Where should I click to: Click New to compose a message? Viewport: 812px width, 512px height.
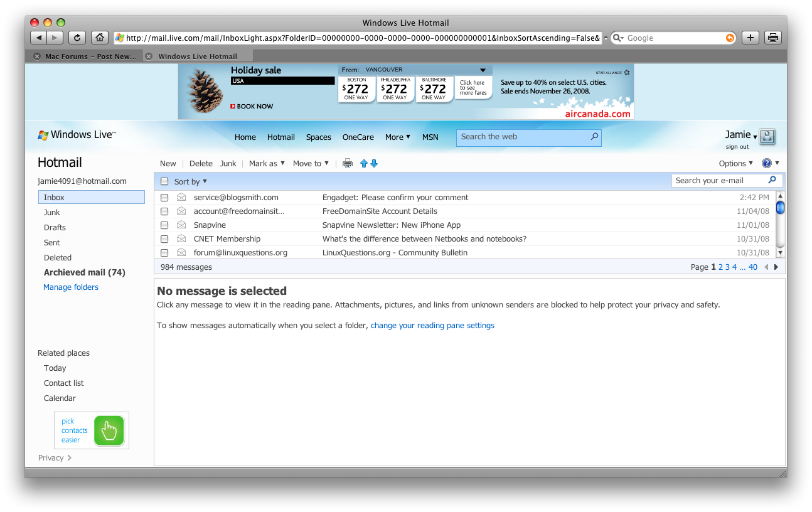pyautogui.click(x=168, y=163)
